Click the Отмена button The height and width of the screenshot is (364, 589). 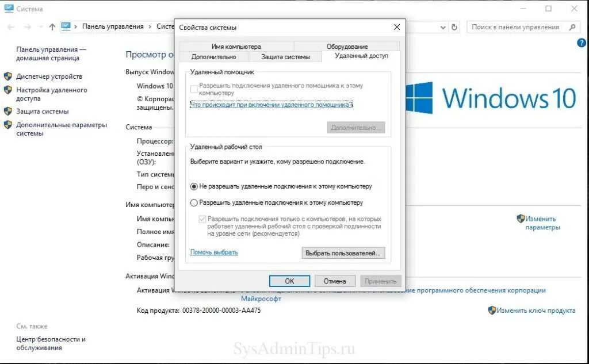335,281
